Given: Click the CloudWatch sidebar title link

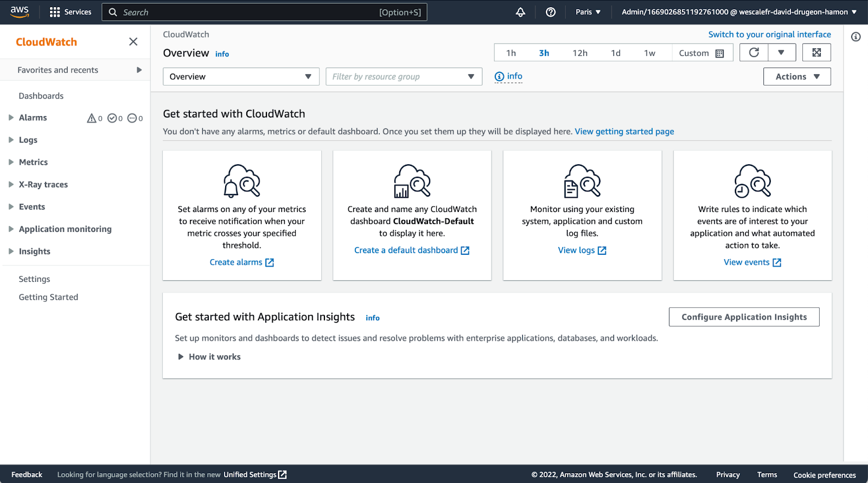Looking at the screenshot, I should (x=47, y=42).
